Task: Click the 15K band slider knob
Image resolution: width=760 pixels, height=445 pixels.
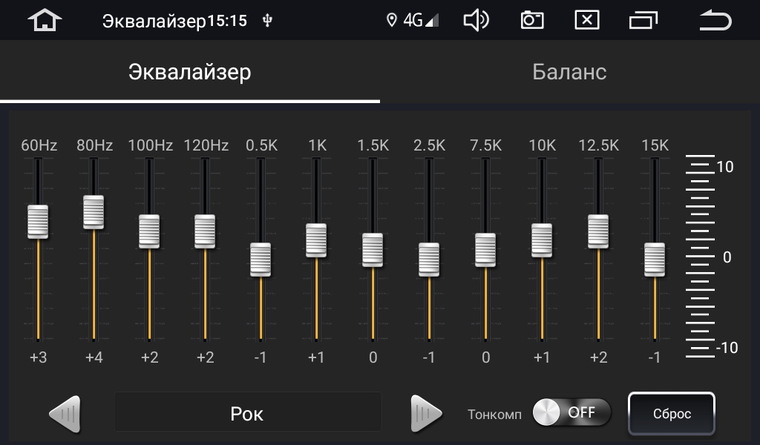Action: (655, 259)
